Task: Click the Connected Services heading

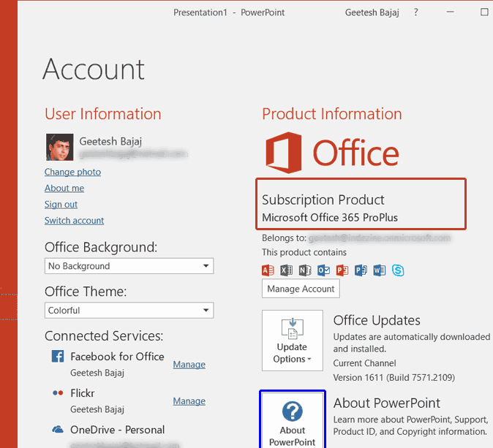Action: (x=104, y=336)
